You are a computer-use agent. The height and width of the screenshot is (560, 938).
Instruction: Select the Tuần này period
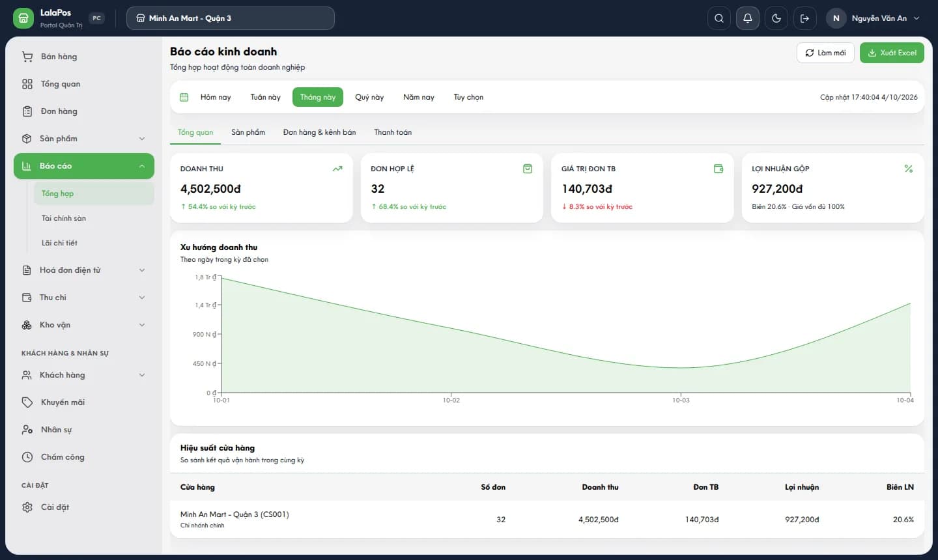coord(265,97)
